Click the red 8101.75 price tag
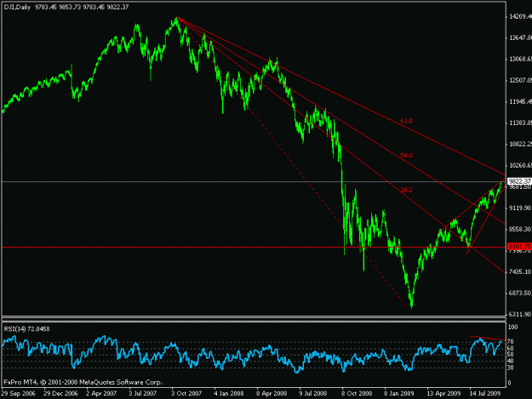This screenshot has width=532, height=399. (x=519, y=247)
